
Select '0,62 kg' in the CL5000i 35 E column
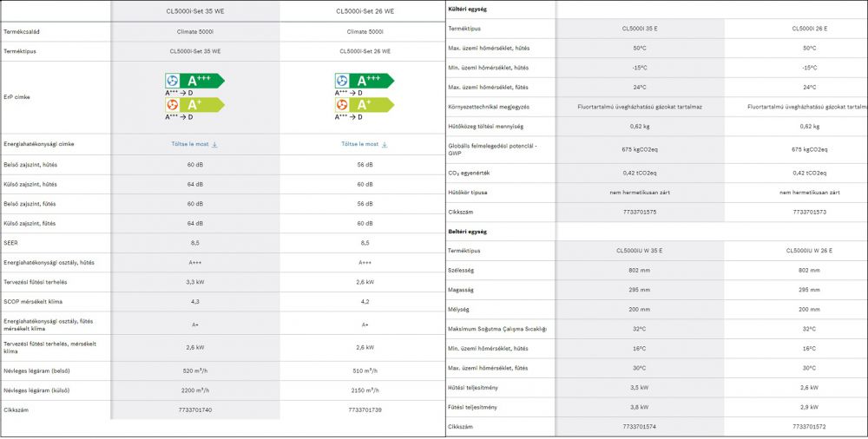[640, 126]
